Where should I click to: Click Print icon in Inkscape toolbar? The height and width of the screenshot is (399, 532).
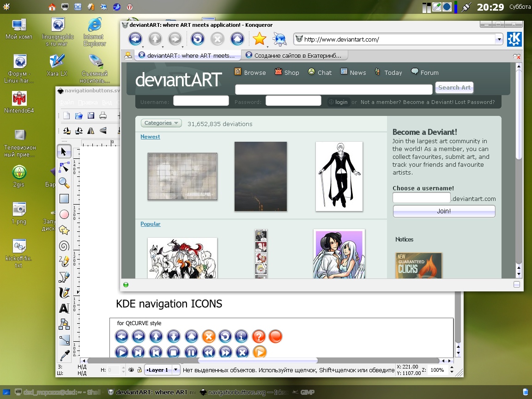[x=103, y=116]
